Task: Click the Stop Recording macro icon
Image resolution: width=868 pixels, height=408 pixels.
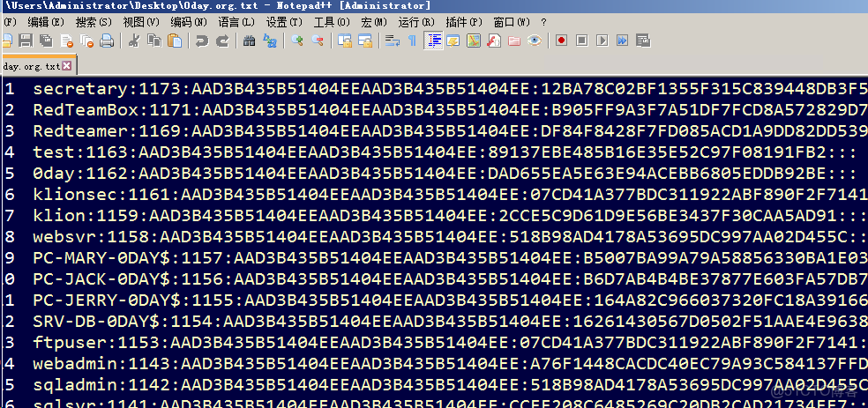Action: click(x=582, y=41)
